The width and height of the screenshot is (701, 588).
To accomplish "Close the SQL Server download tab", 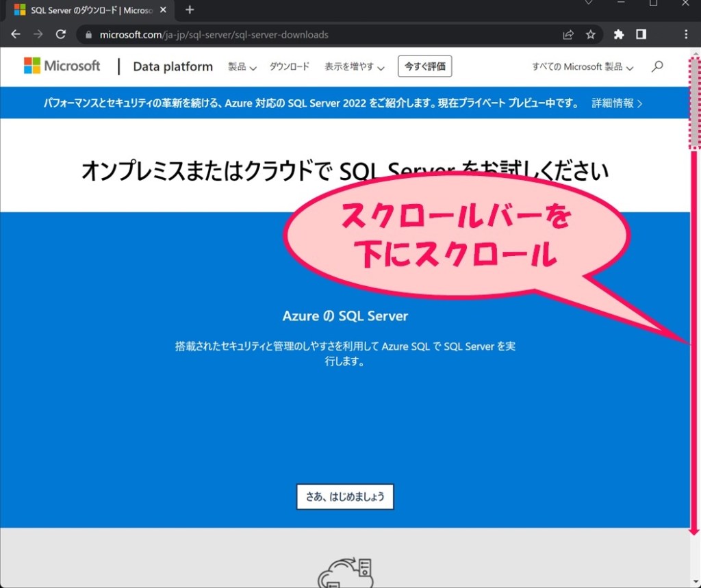I will 163,10.
